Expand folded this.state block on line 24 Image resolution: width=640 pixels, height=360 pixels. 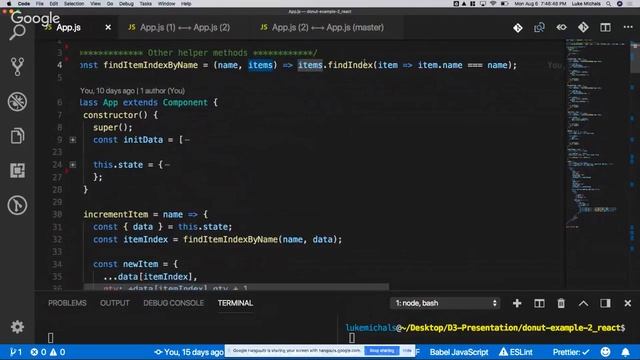click(x=73, y=165)
